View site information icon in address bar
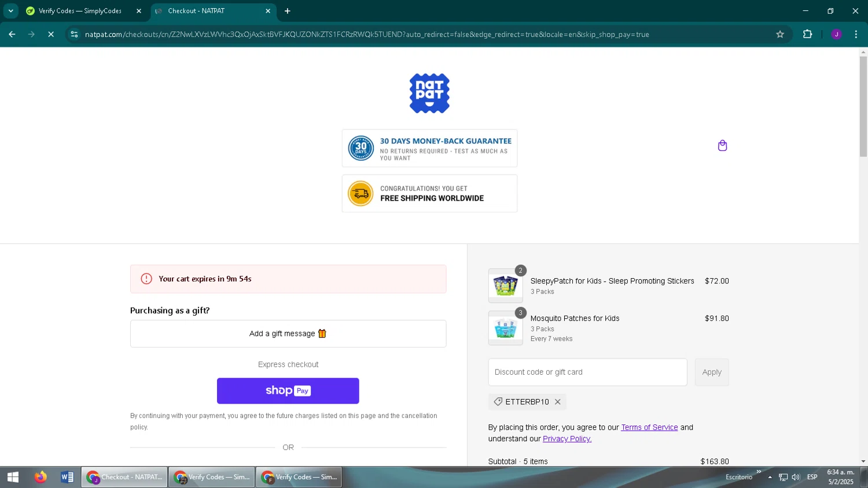The width and height of the screenshot is (868, 488). [x=74, y=35]
